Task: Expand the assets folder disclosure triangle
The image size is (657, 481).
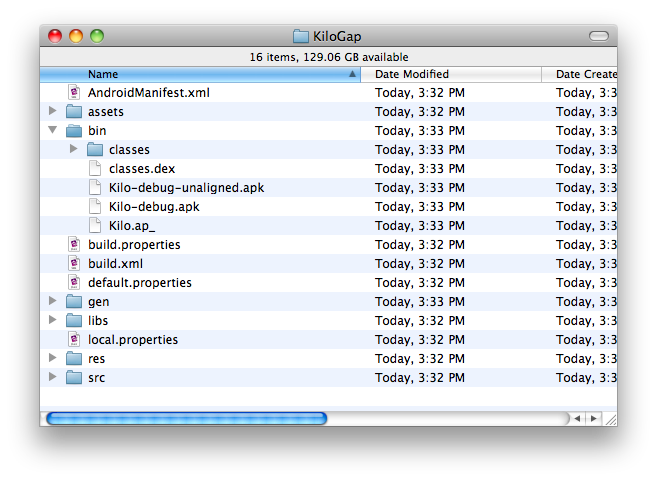Action: click(53, 111)
